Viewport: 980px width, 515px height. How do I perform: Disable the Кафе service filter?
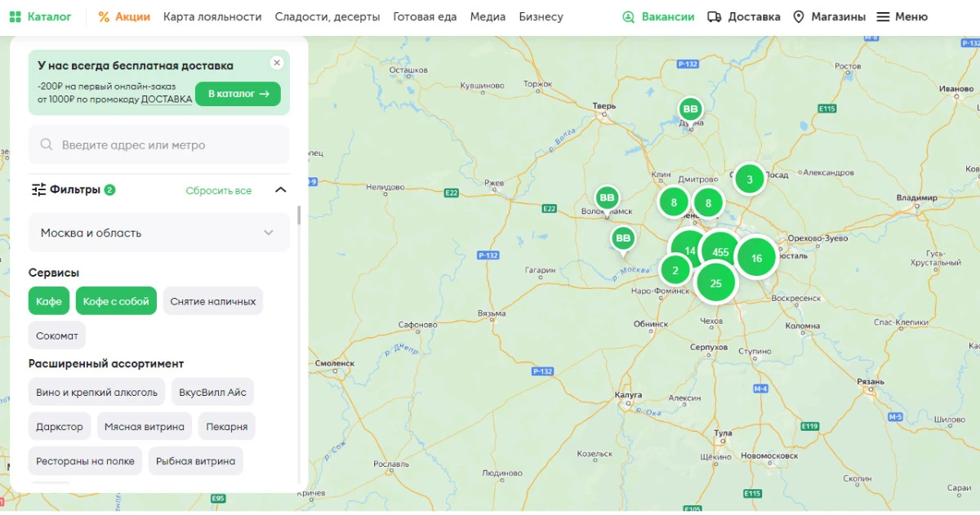click(x=49, y=301)
